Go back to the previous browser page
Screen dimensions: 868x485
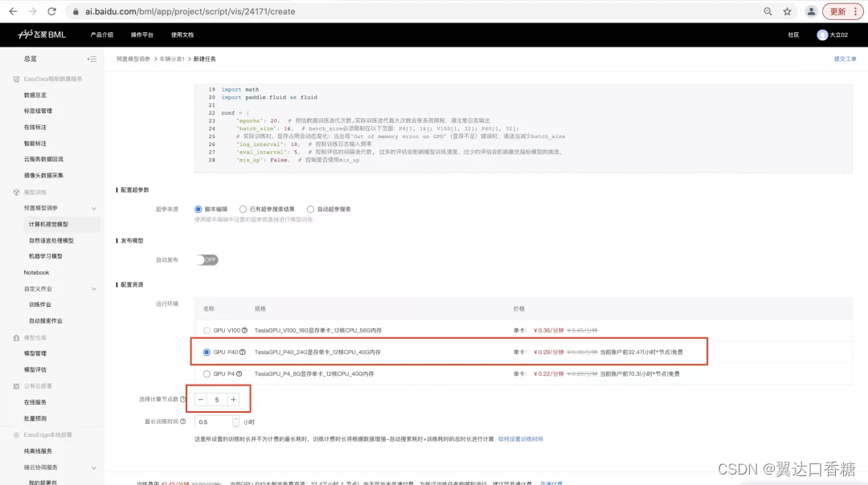13,11
